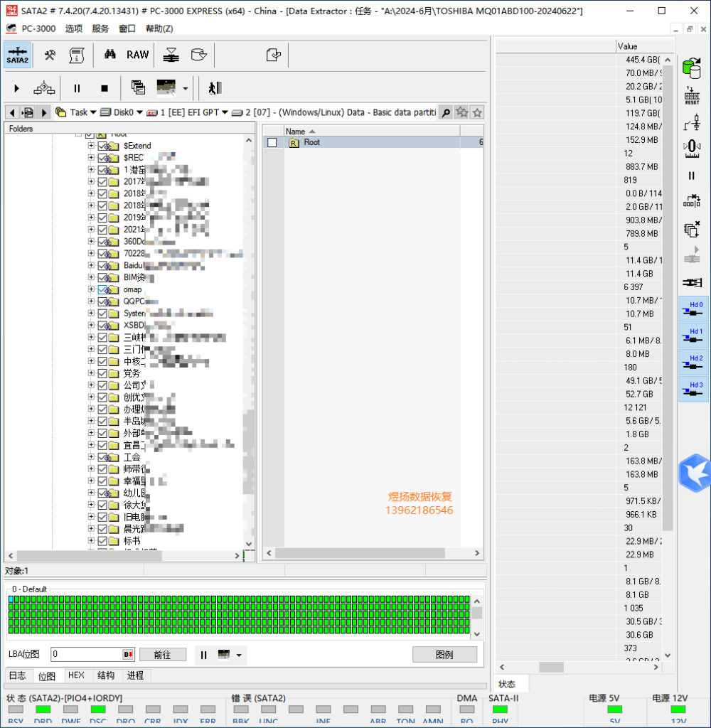Select head Hd 2 button

tap(693, 363)
